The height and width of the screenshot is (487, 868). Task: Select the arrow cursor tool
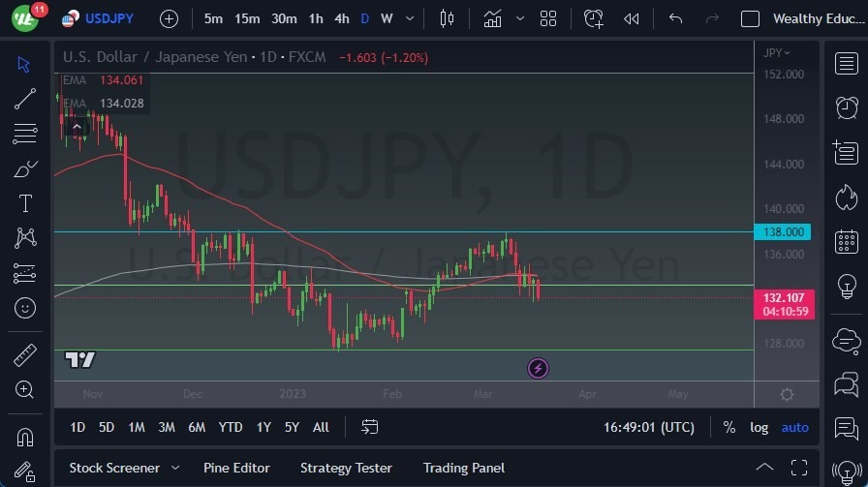pyautogui.click(x=24, y=65)
